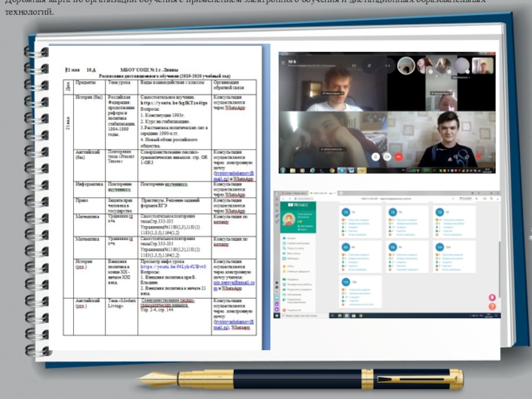The height and width of the screenshot is (399, 532).
Task: Open Chrome from the Windows 7 taskbar
Action: (x=332, y=170)
